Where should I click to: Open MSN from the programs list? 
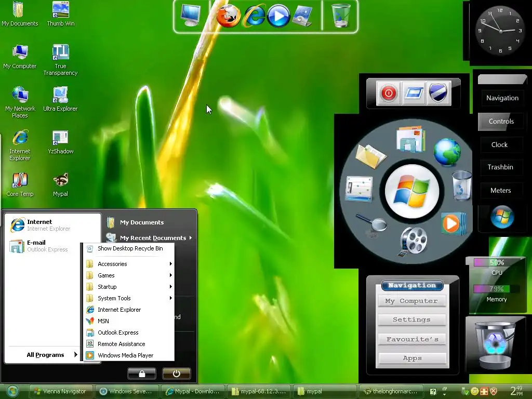click(x=129, y=321)
